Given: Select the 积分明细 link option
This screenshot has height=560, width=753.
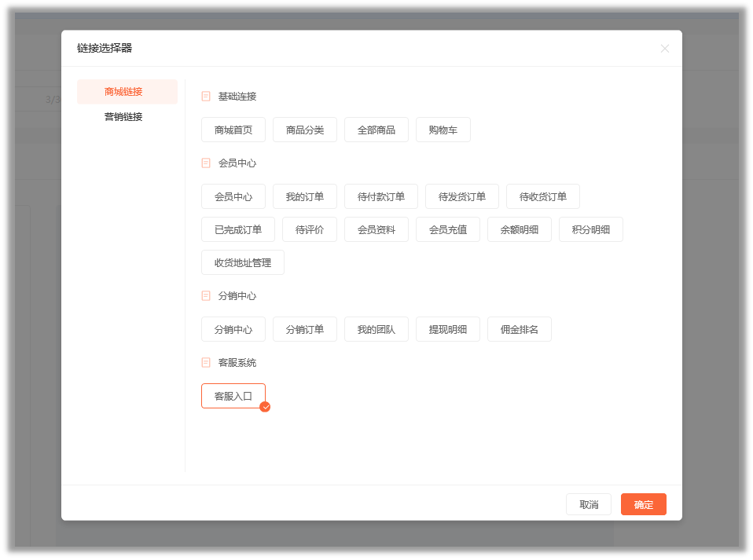Looking at the screenshot, I should 591,229.
